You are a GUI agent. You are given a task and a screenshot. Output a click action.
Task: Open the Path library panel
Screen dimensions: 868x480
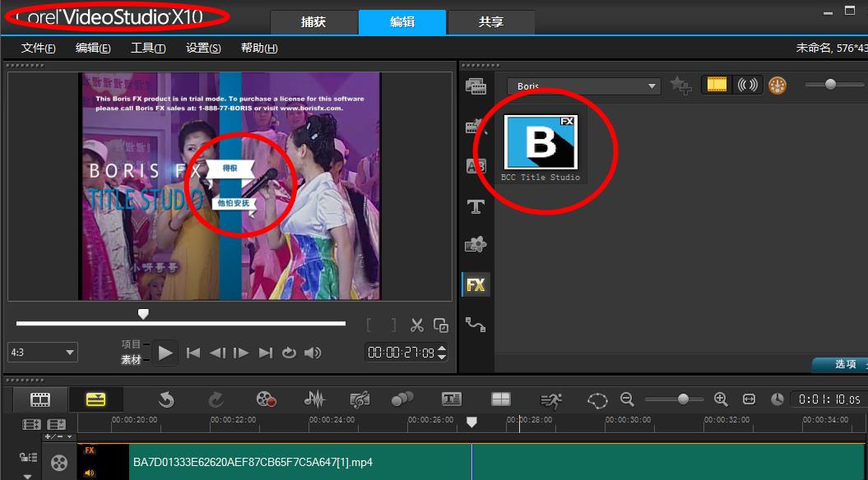(x=476, y=324)
